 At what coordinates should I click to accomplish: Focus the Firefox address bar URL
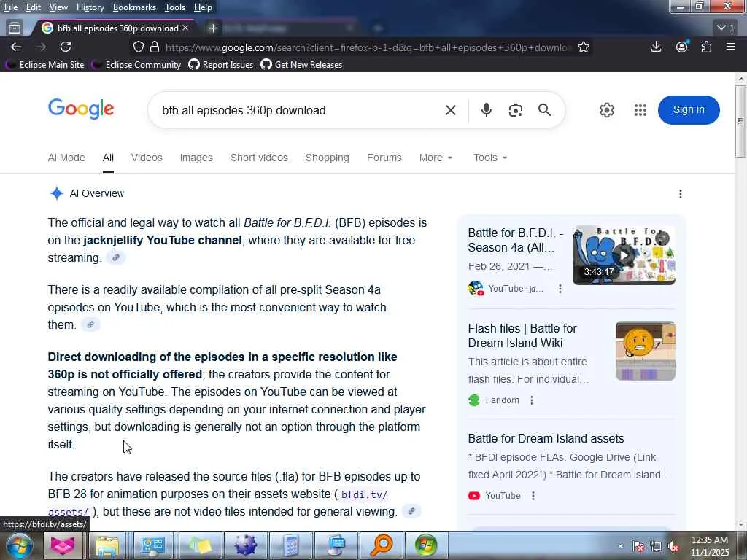pos(367,47)
